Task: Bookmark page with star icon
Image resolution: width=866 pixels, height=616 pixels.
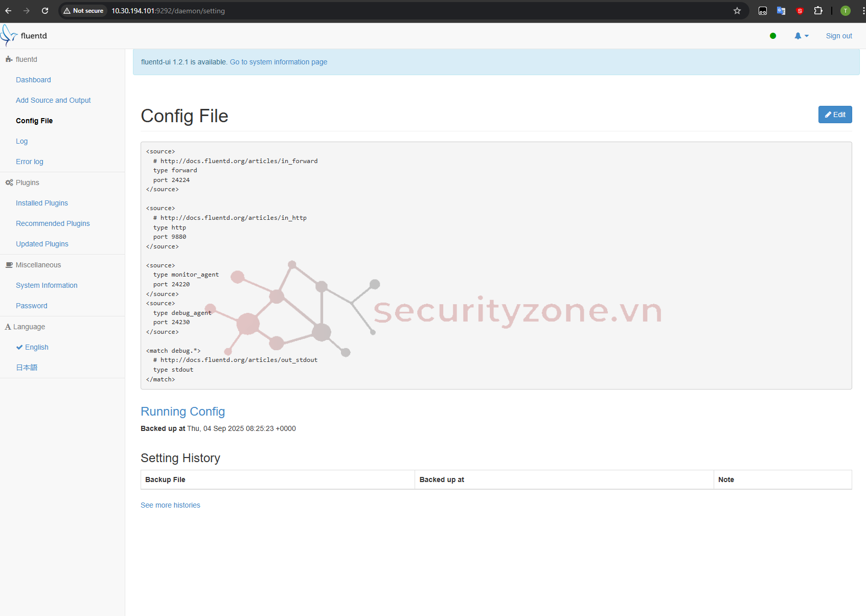Action: [x=737, y=11]
